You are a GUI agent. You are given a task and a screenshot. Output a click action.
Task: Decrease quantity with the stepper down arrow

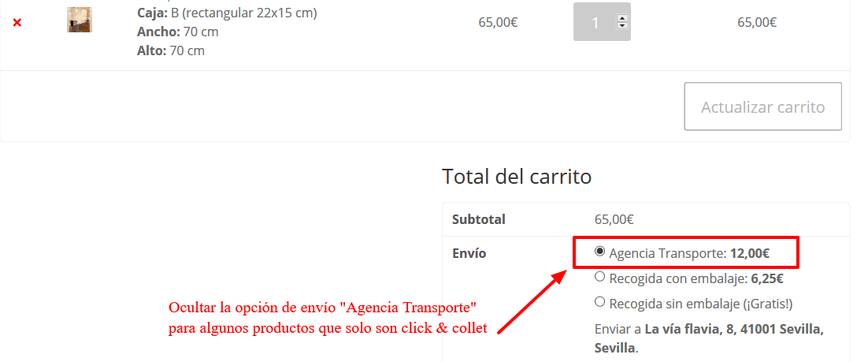tap(623, 25)
